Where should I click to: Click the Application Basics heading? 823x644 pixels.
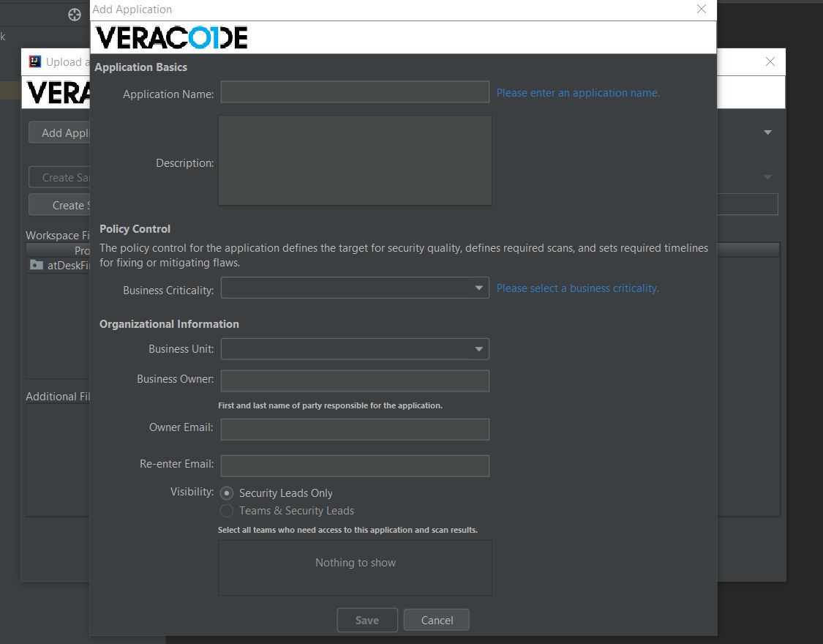140,67
